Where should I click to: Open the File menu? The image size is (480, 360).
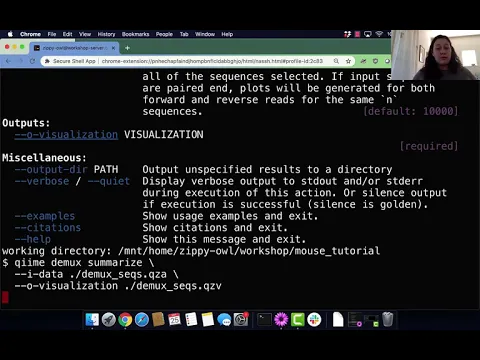coord(52,34)
